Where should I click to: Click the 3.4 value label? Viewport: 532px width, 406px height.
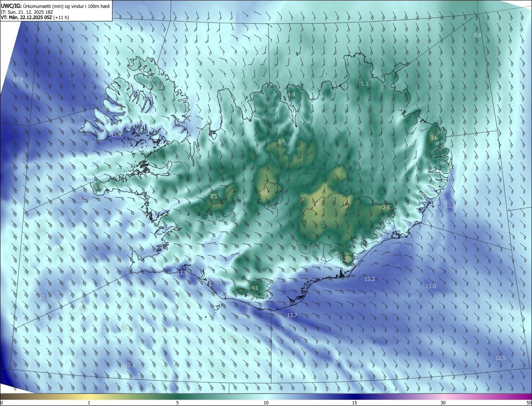pos(281,142)
